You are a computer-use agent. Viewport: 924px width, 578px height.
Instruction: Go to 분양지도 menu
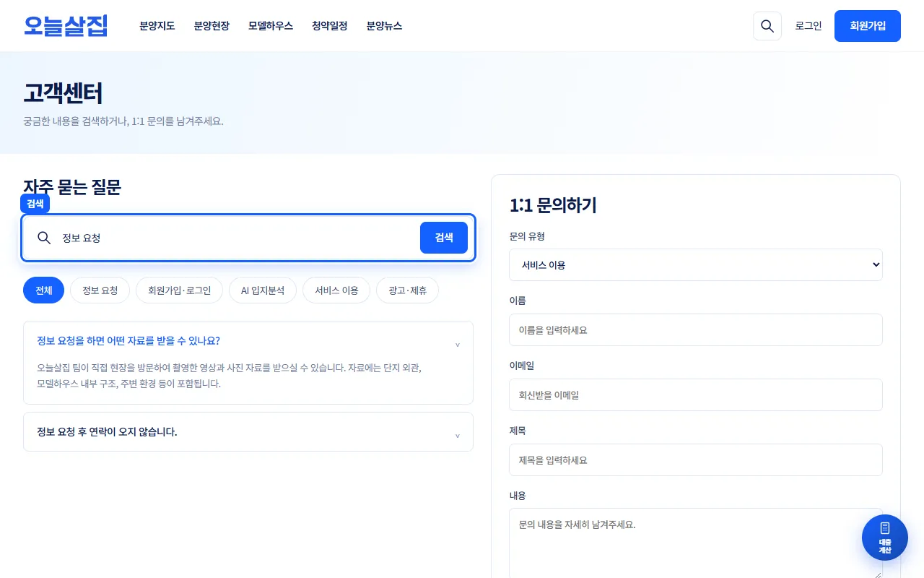(157, 26)
